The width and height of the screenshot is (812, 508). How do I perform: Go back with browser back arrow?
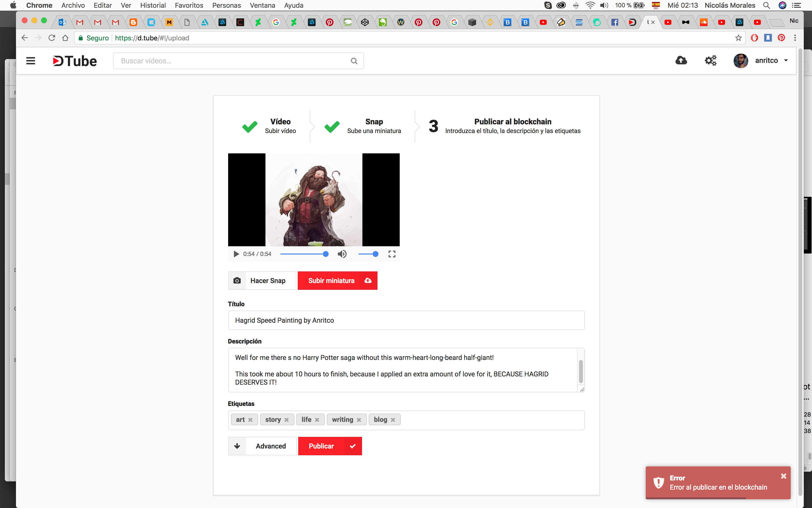click(24, 38)
